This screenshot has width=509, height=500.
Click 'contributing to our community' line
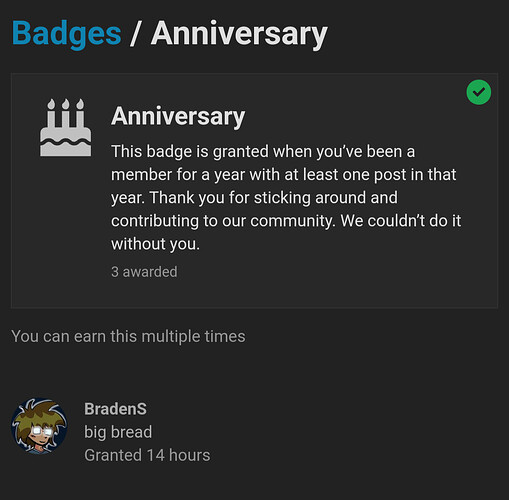point(223,221)
